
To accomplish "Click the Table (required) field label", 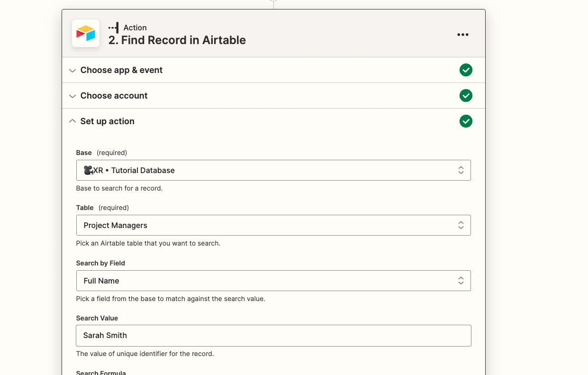I will point(102,208).
